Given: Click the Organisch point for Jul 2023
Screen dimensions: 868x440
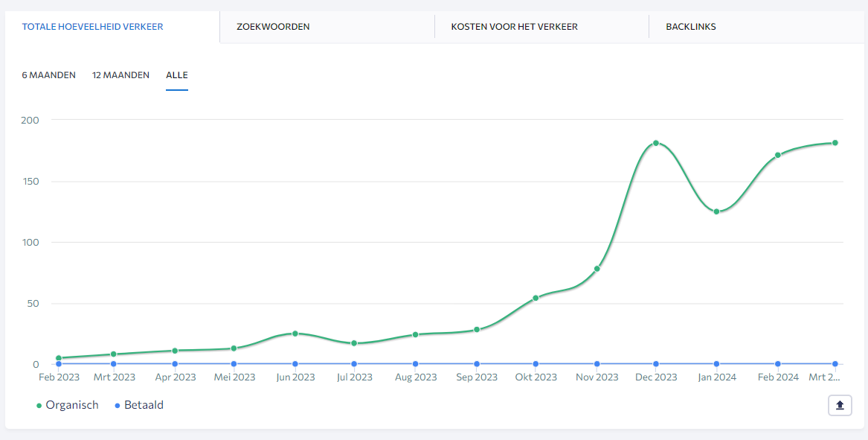Looking at the screenshot, I should click(354, 343).
